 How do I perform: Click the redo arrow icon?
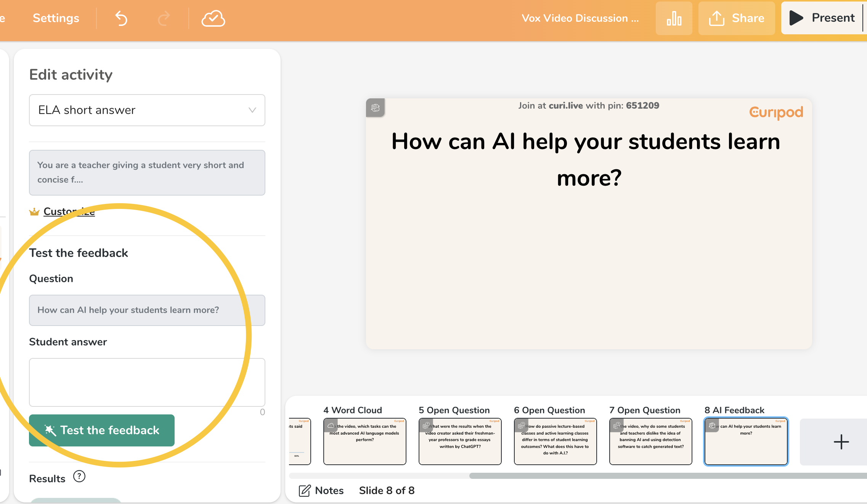coord(164,18)
